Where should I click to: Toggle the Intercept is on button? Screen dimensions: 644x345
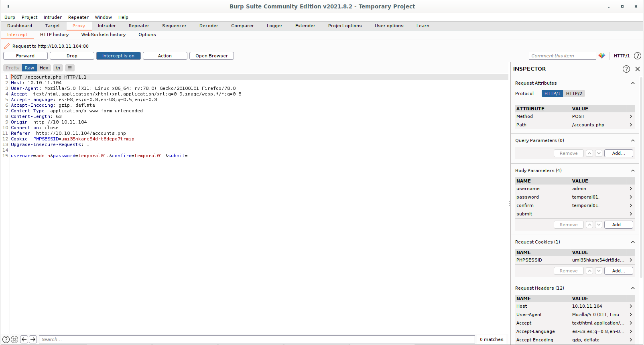pyautogui.click(x=118, y=56)
